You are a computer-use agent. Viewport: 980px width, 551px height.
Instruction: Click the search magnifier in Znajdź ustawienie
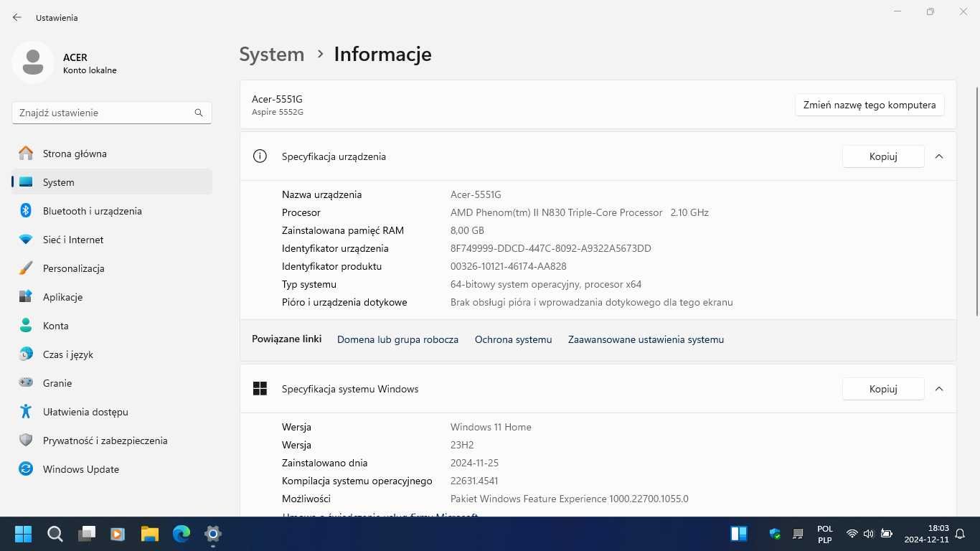(199, 113)
